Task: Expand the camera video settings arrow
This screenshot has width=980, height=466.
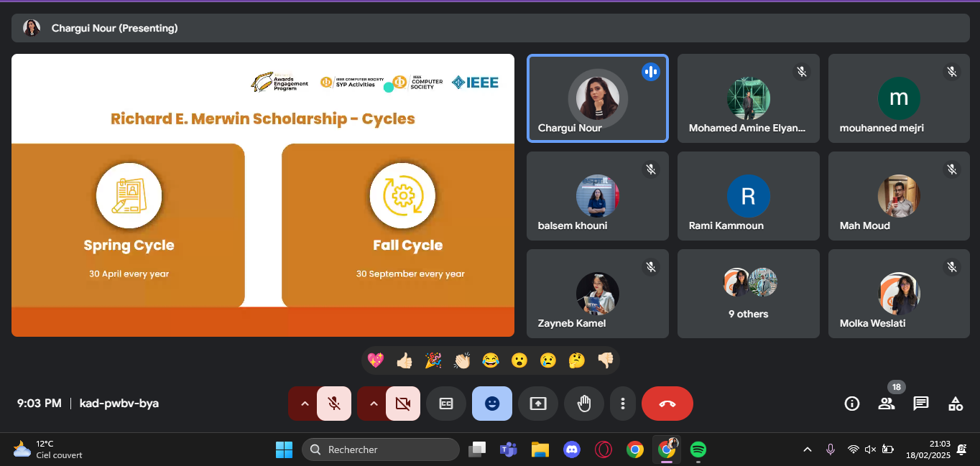Action: pyautogui.click(x=373, y=404)
